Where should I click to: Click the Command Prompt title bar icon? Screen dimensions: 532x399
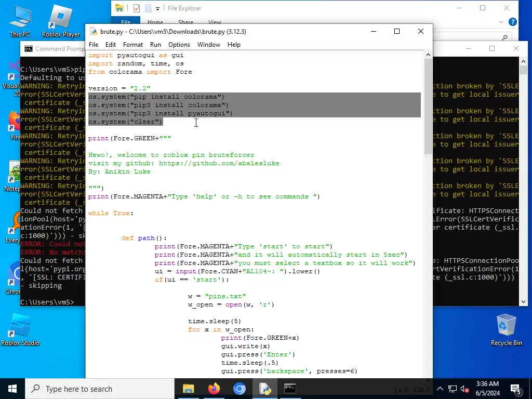[x=29, y=49]
